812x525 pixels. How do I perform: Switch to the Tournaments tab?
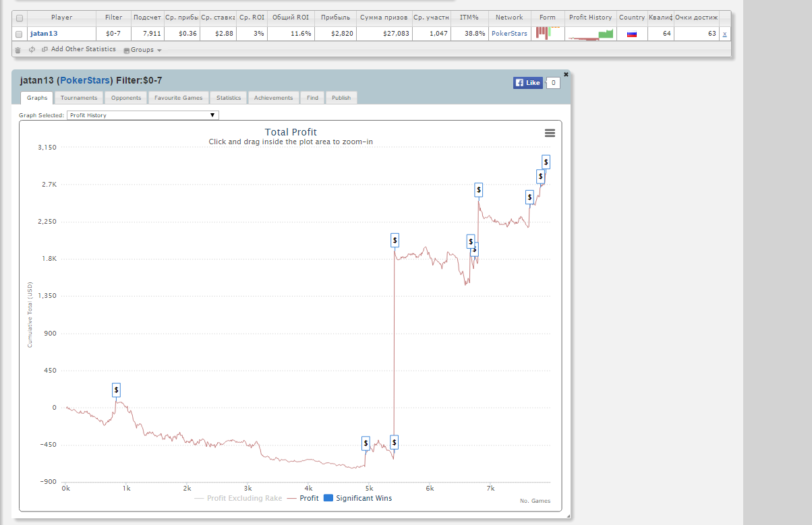79,98
